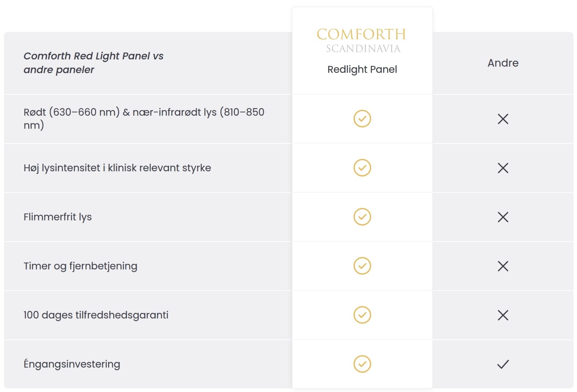The width and height of the screenshot is (577, 392).
Task: Click the gold checkmark for Flimmerfrit lys
Action: [x=362, y=216]
